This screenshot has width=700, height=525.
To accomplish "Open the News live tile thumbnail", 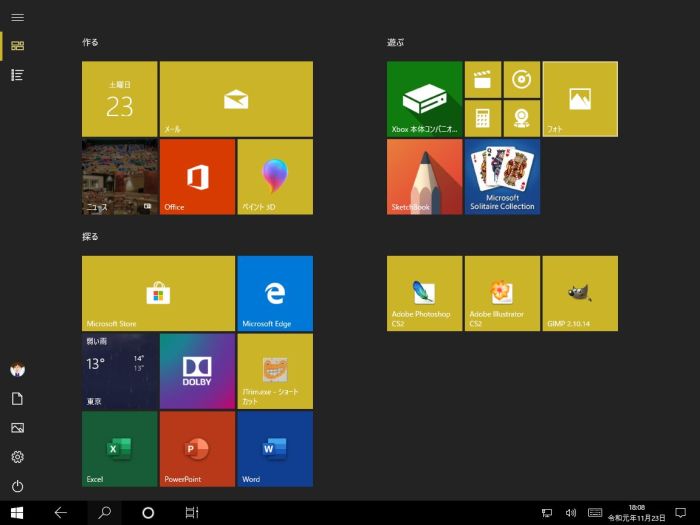I will pos(119,176).
